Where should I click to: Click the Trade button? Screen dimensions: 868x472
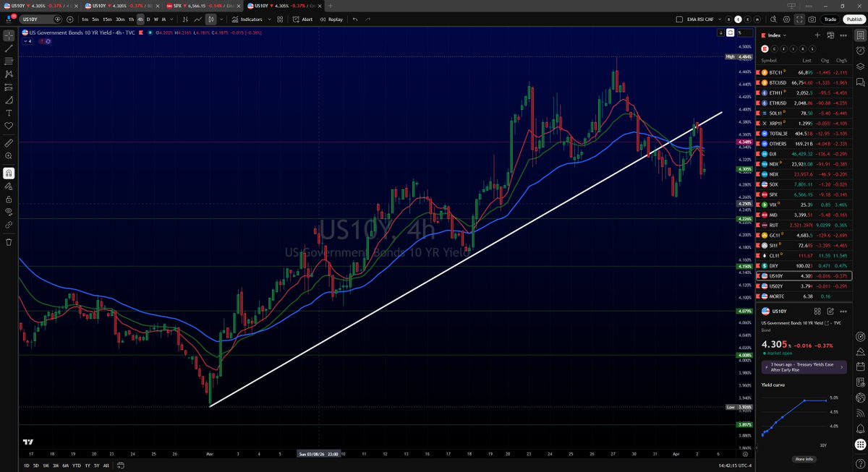[830, 20]
